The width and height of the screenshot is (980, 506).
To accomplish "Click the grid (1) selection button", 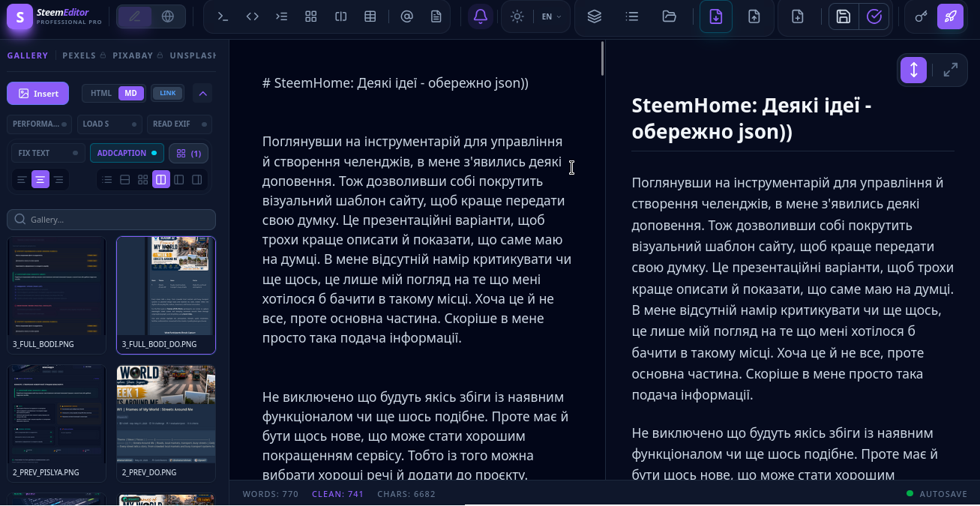I will [x=188, y=153].
